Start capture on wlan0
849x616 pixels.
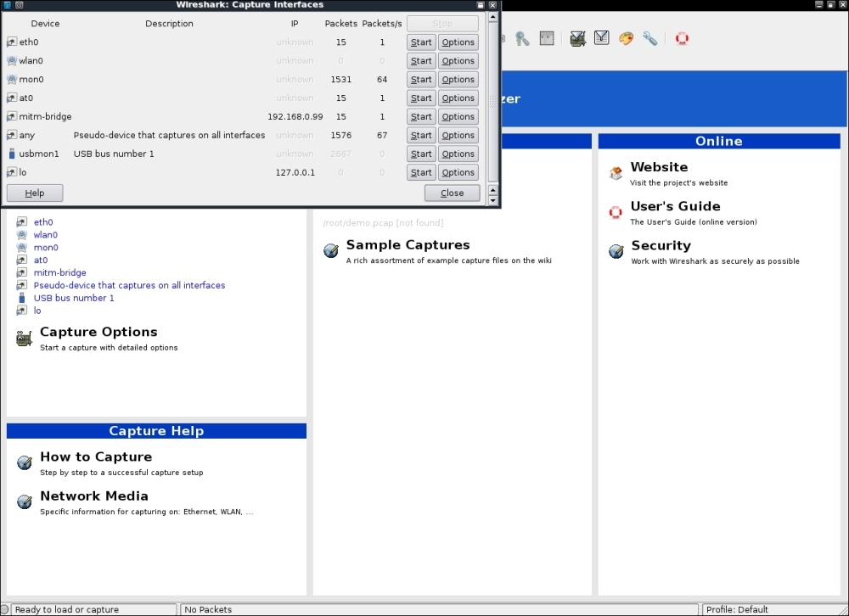pyautogui.click(x=421, y=60)
